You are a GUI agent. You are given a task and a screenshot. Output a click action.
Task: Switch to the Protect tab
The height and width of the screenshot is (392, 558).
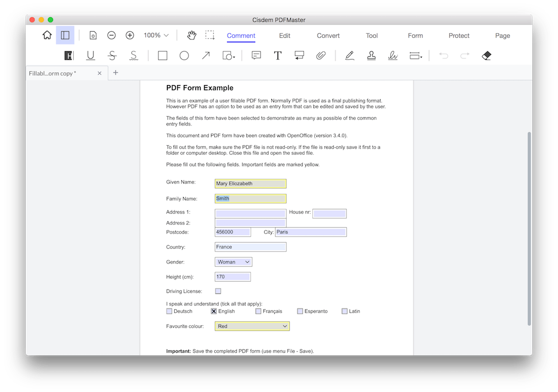(x=459, y=36)
